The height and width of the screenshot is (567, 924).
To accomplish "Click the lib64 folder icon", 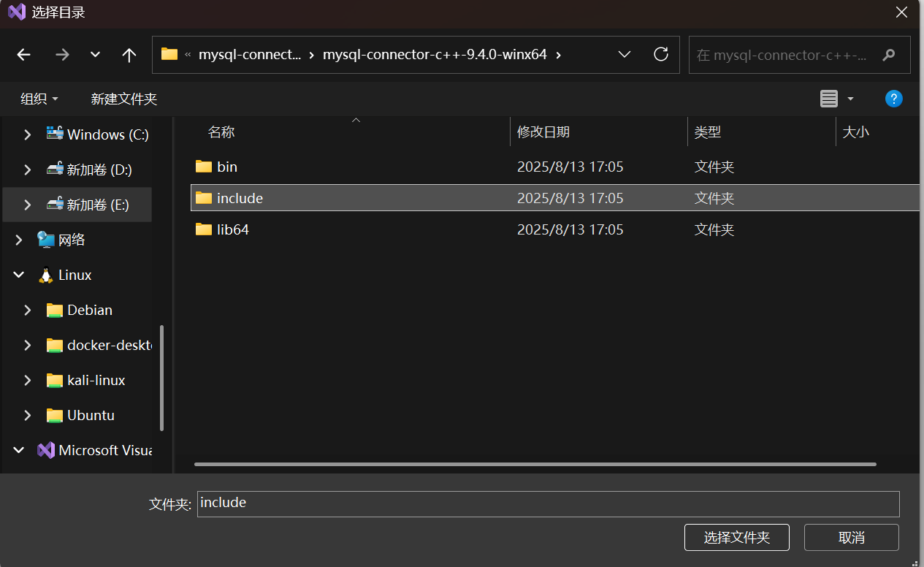I will coord(204,229).
